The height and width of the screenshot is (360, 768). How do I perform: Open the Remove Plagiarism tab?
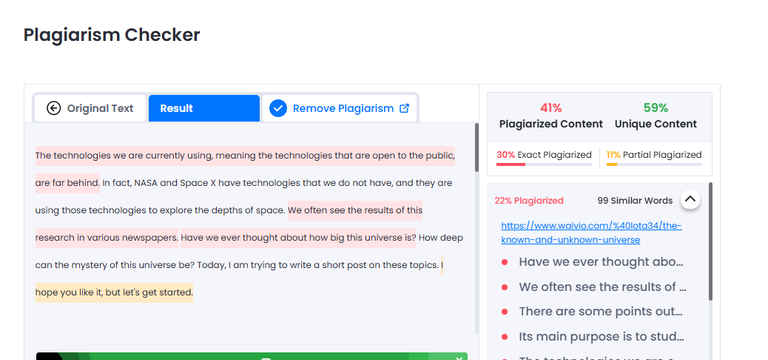pyautogui.click(x=339, y=108)
